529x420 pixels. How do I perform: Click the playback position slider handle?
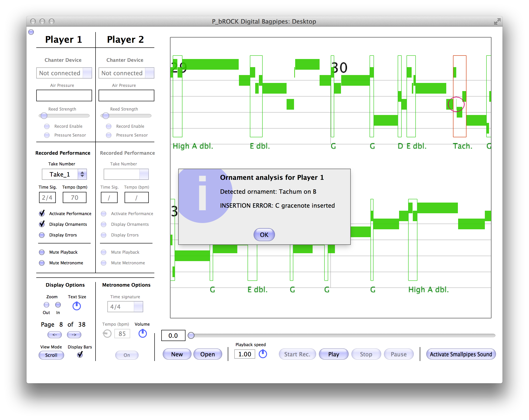pyautogui.click(x=191, y=335)
